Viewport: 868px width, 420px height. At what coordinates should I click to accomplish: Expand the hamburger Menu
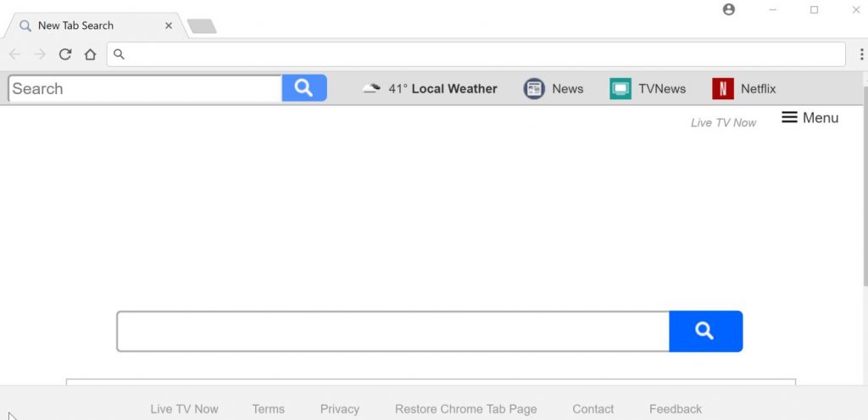810,117
